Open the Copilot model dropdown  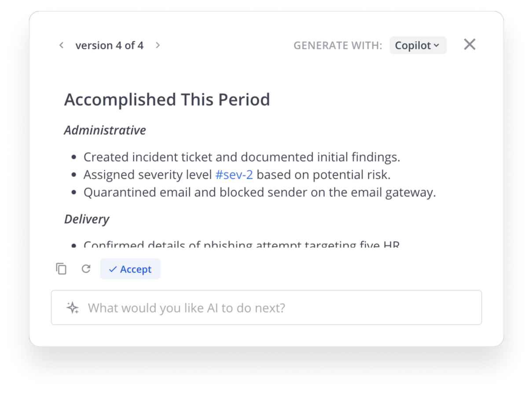418,45
